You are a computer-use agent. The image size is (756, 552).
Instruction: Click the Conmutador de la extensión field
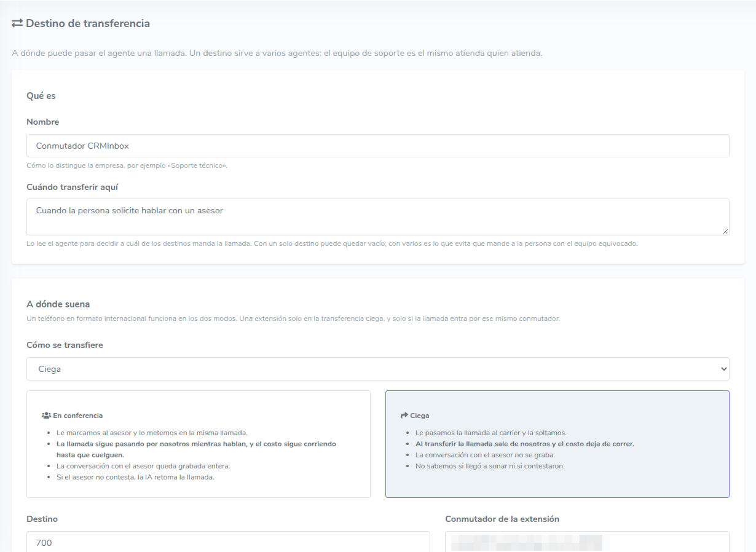point(587,542)
